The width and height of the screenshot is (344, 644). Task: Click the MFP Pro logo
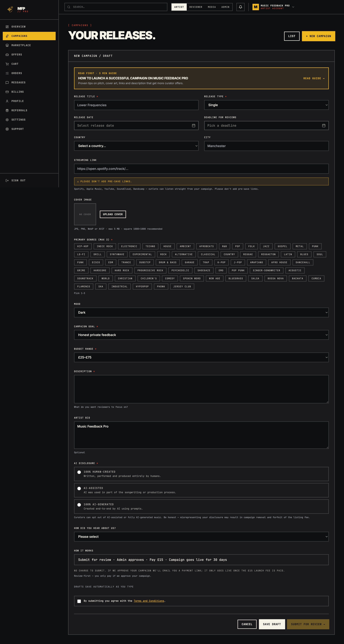[17, 10]
